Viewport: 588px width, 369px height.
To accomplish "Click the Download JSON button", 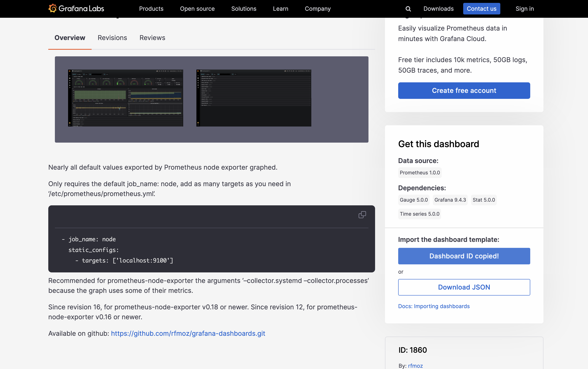I will point(464,287).
